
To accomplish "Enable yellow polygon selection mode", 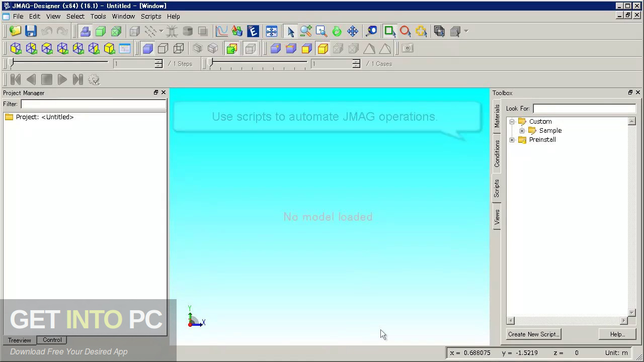I will [x=421, y=31].
